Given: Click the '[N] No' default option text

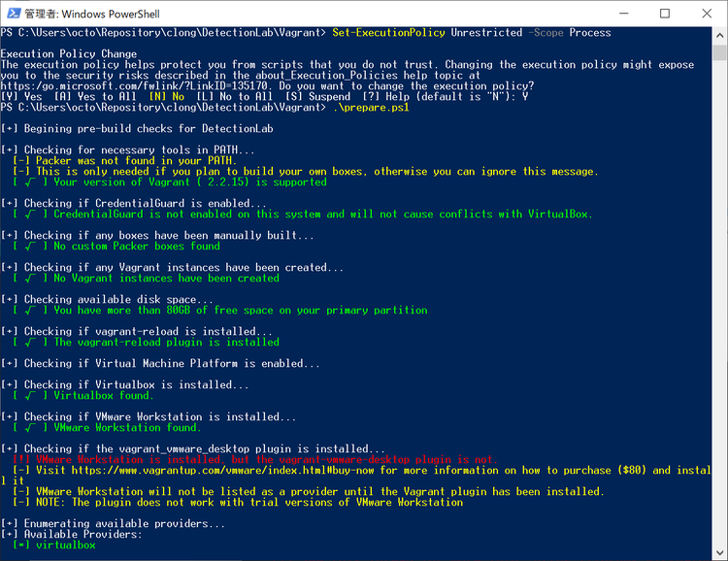Looking at the screenshot, I should click(167, 97).
